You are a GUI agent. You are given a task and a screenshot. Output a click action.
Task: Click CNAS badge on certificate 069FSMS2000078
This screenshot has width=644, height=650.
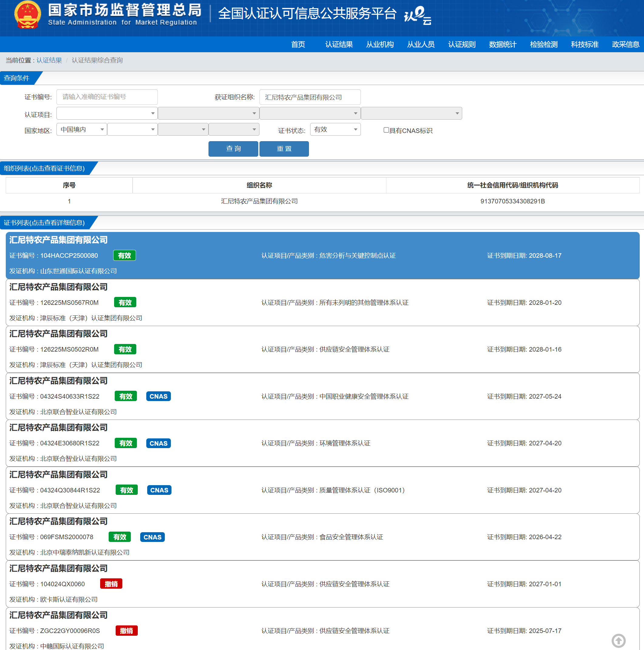[152, 537]
